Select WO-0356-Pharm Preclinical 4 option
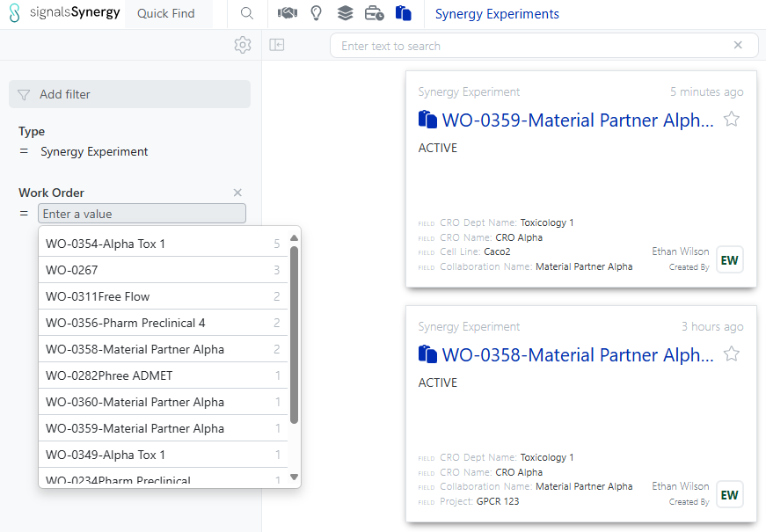Screen dimensions: 766x532 pyautogui.click(x=163, y=323)
